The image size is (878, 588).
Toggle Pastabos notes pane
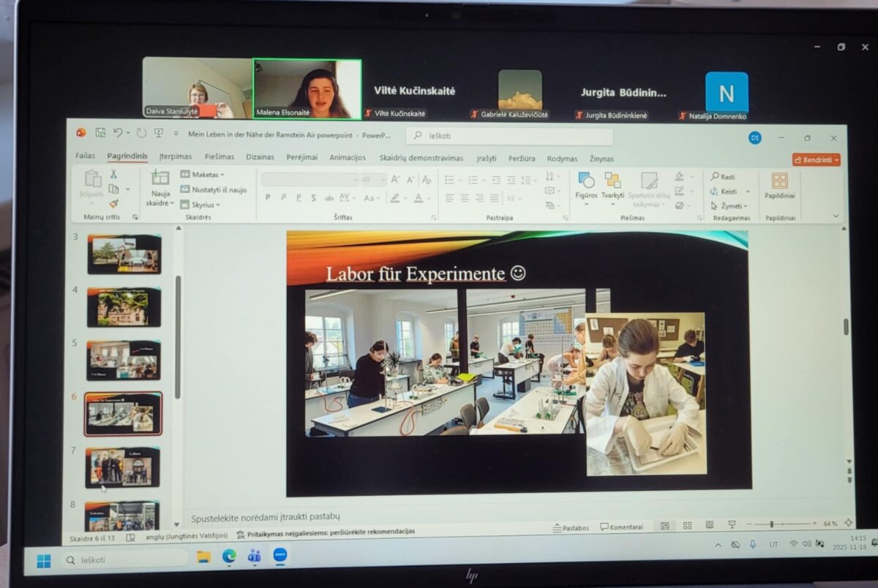click(x=571, y=527)
